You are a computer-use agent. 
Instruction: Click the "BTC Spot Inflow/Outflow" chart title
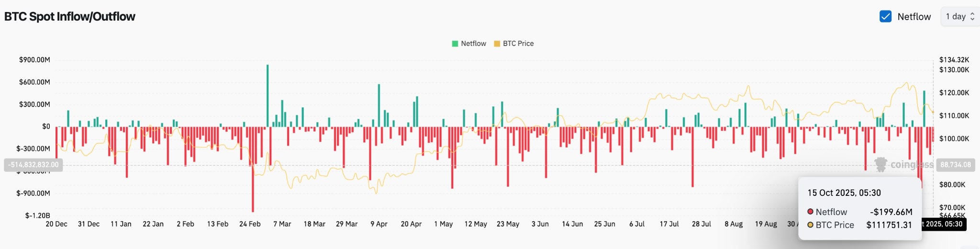[70, 17]
